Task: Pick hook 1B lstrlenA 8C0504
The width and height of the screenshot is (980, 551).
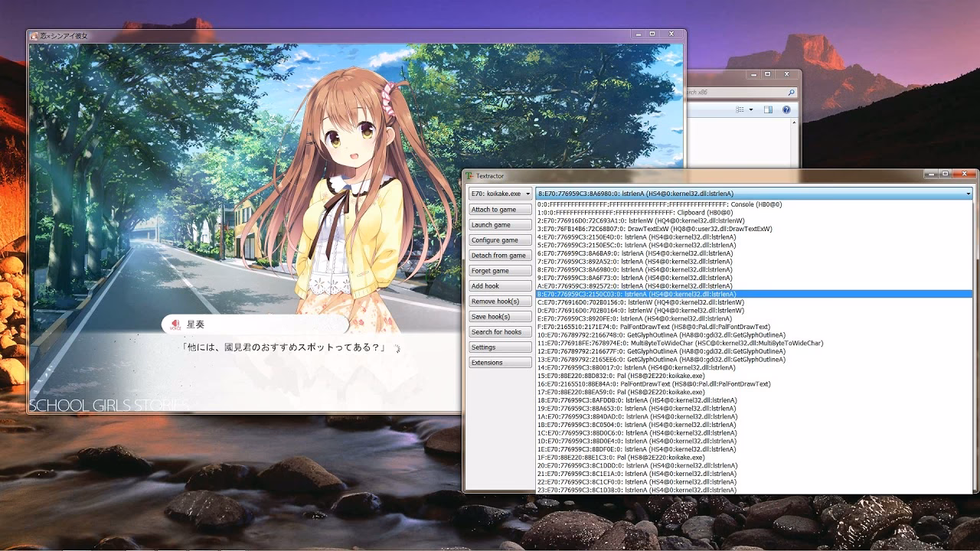Action: [x=754, y=425]
